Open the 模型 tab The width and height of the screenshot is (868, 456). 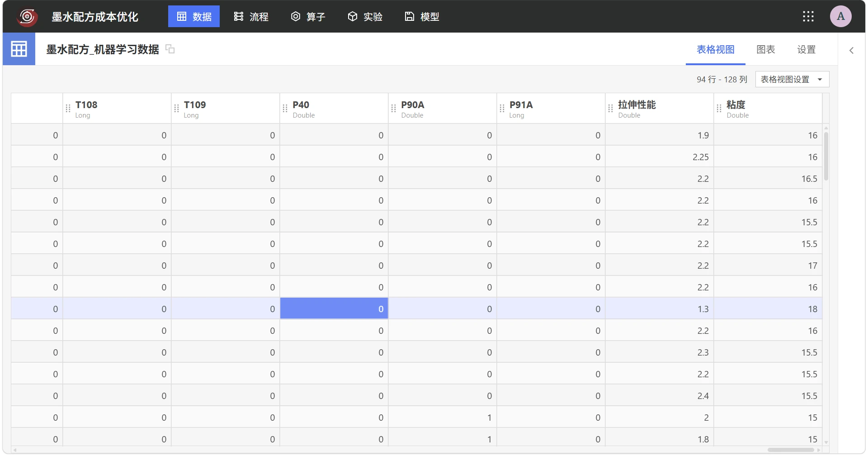click(x=422, y=16)
